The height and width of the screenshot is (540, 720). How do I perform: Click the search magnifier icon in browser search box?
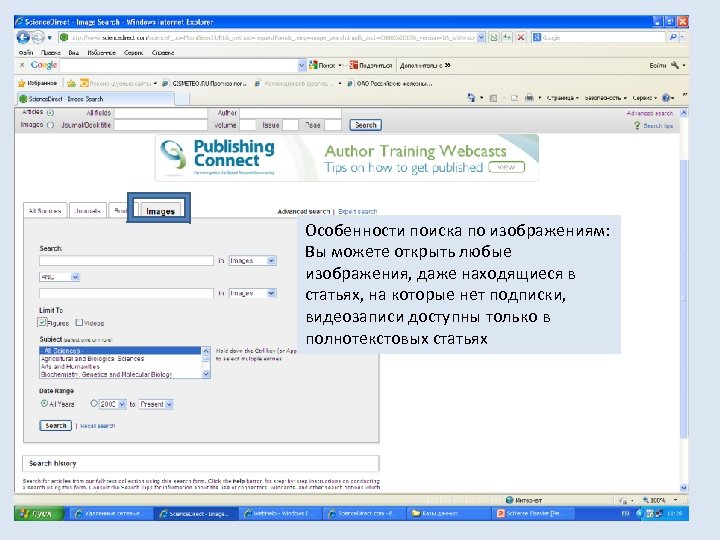673,37
